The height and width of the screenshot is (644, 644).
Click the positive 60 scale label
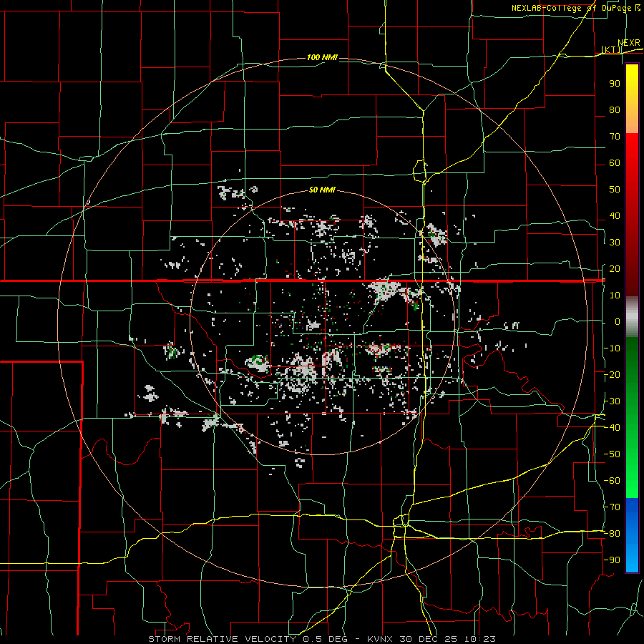click(615, 162)
